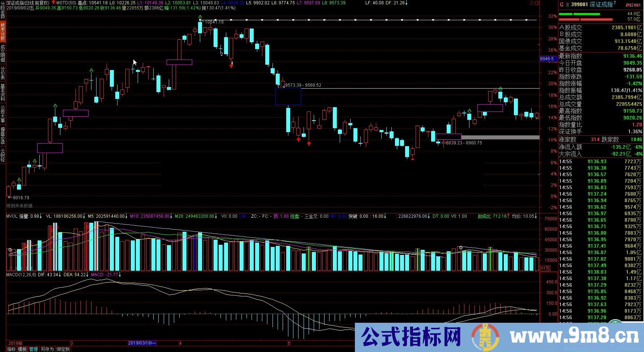Click the 另存为 button in bottom bar

point(47,349)
